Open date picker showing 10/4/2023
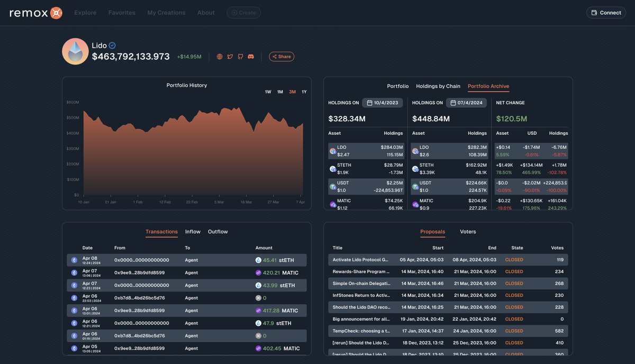This screenshot has height=364, width=635. tap(383, 103)
